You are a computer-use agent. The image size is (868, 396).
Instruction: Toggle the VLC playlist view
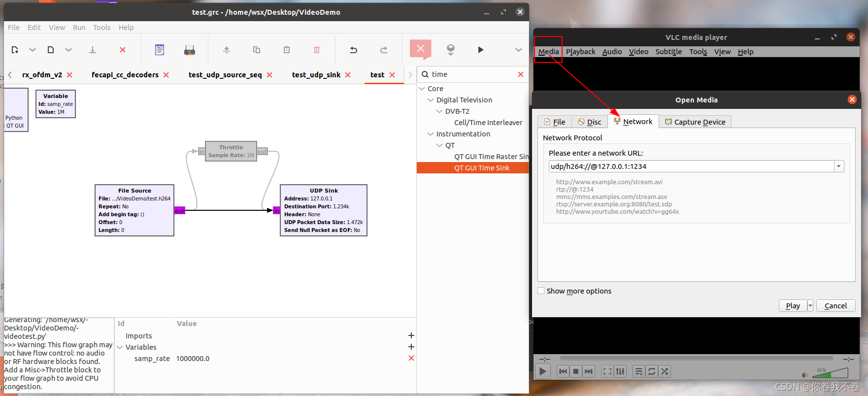[639, 371]
